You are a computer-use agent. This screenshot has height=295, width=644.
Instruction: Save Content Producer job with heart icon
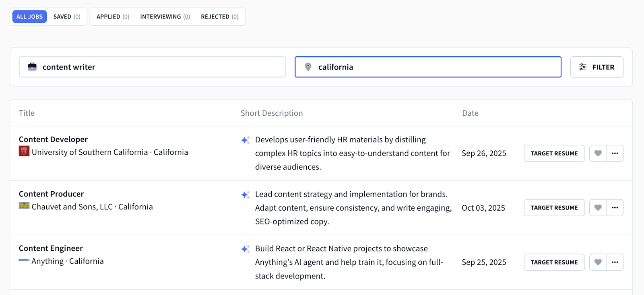pos(598,207)
